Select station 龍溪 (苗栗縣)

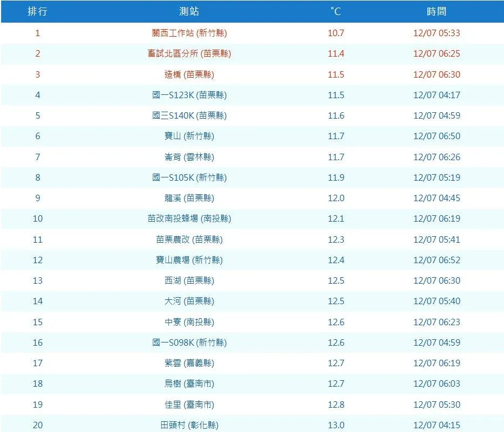(189, 198)
